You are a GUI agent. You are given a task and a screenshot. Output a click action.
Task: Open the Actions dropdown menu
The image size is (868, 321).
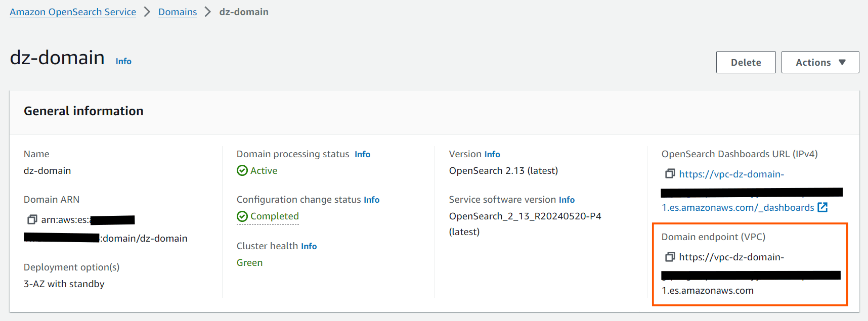[820, 62]
